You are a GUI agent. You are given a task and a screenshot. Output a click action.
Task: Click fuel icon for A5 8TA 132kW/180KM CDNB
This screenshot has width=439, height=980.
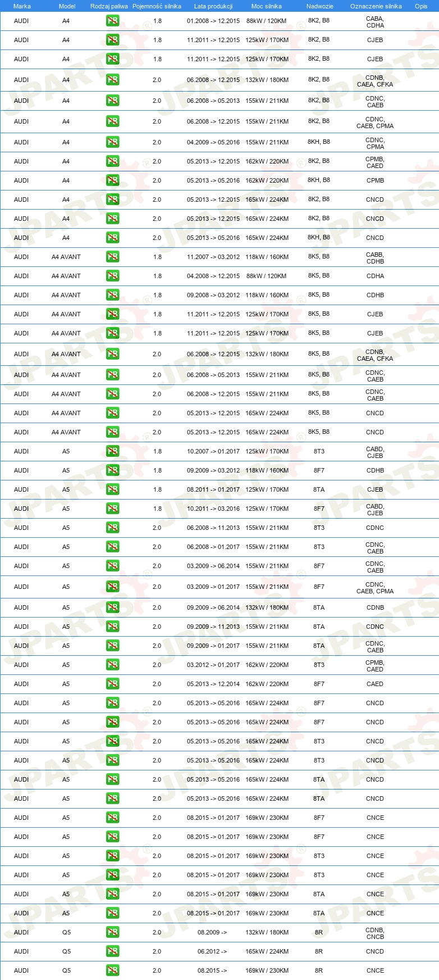pyautogui.click(x=112, y=607)
